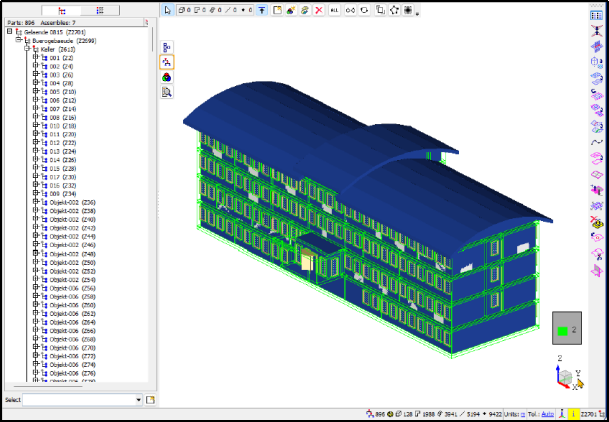Switch to the list view tab
This screenshot has width=609, height=422.
click(99, 9)
